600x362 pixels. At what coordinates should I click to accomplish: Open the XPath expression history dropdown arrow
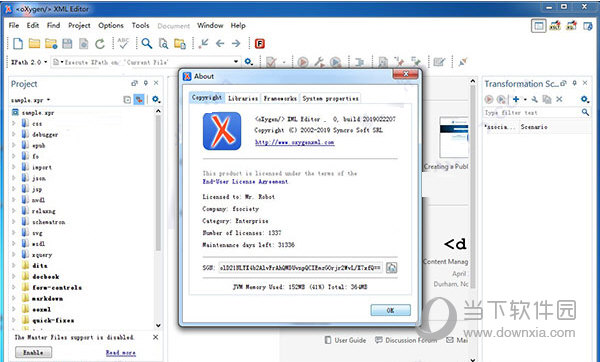pos(236,62)
